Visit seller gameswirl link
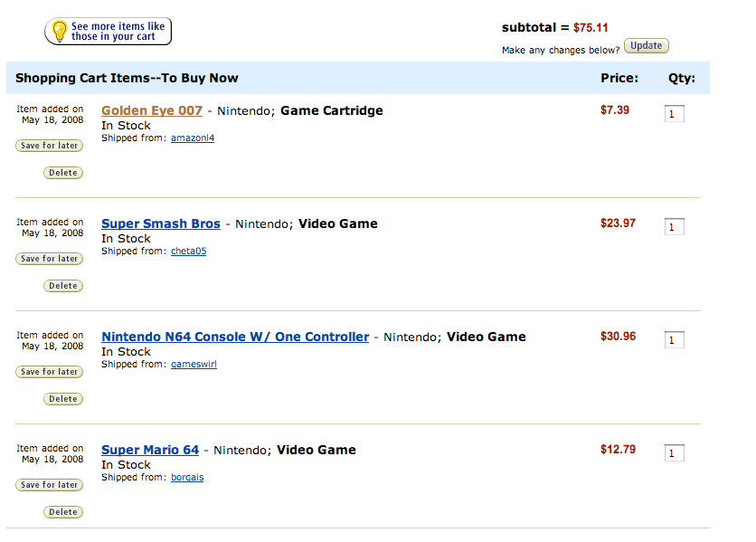Viewport: 756px width, 542px height. pos(194,364)
